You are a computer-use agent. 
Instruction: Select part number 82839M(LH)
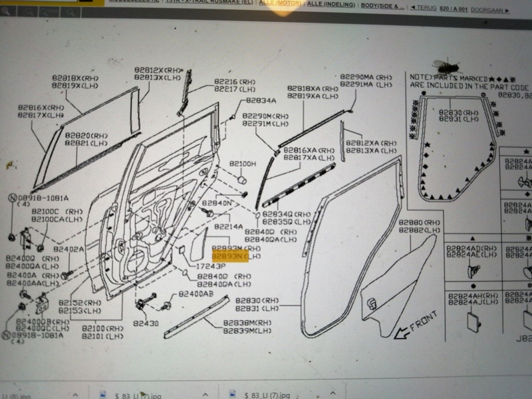[x=247, y=331]
